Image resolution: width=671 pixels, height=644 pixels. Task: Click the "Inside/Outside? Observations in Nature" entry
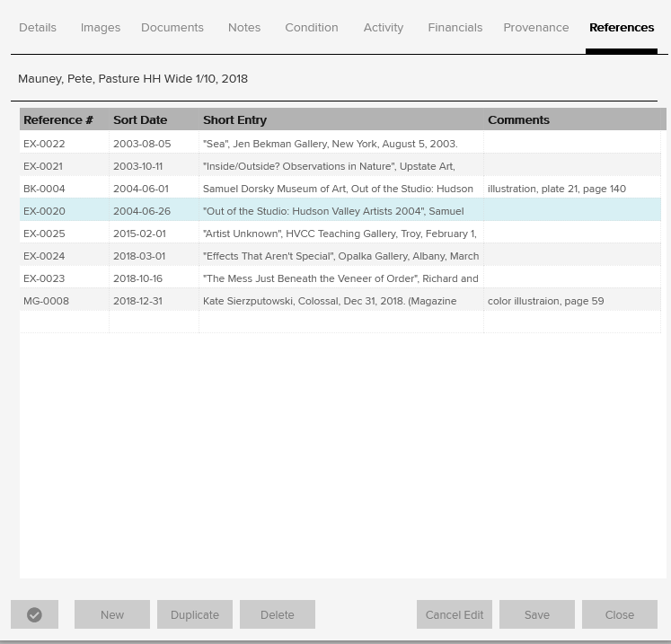click(x=329, y=166)
